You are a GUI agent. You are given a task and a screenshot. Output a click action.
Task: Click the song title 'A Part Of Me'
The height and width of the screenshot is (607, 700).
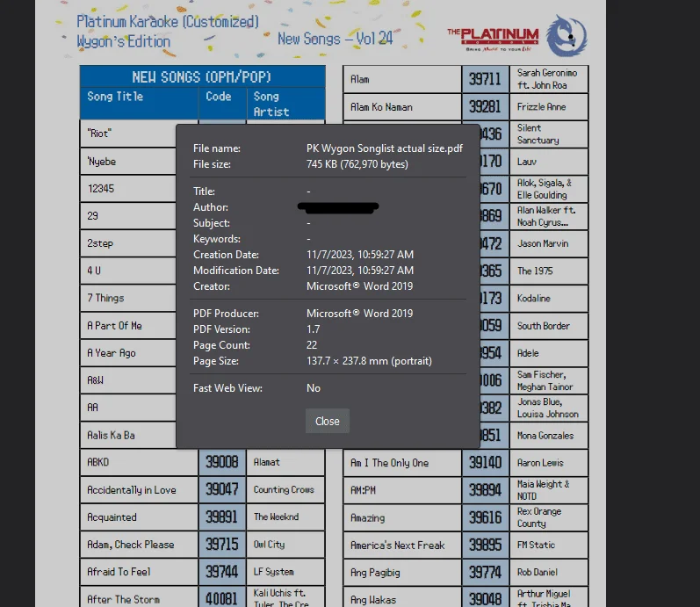coord(115,326)
